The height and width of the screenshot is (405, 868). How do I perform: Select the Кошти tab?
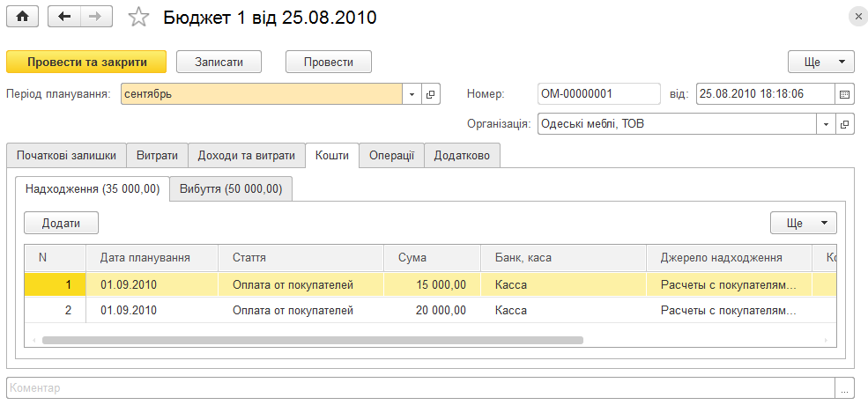(332, 156)
